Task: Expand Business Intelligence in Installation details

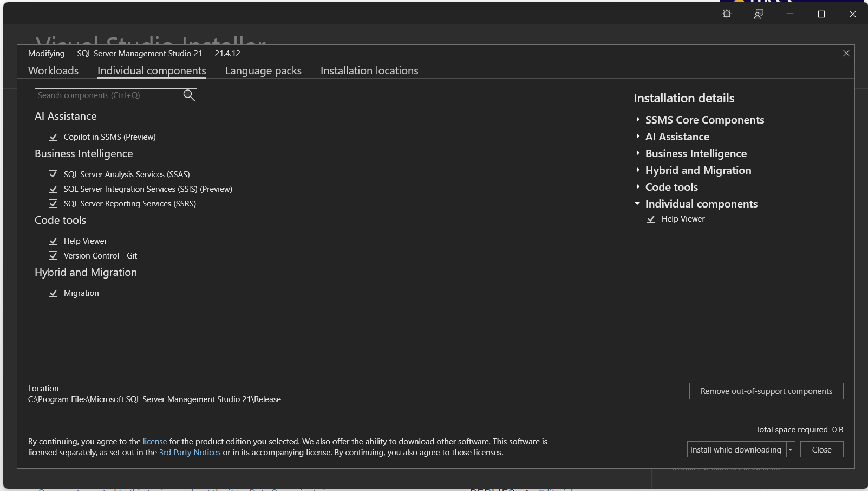Action: 638,153
